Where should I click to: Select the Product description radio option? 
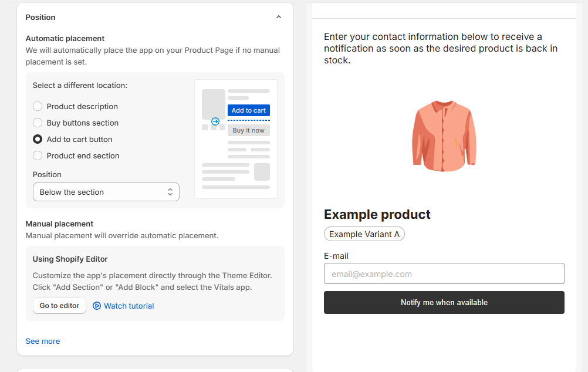(x=38, y=107)
